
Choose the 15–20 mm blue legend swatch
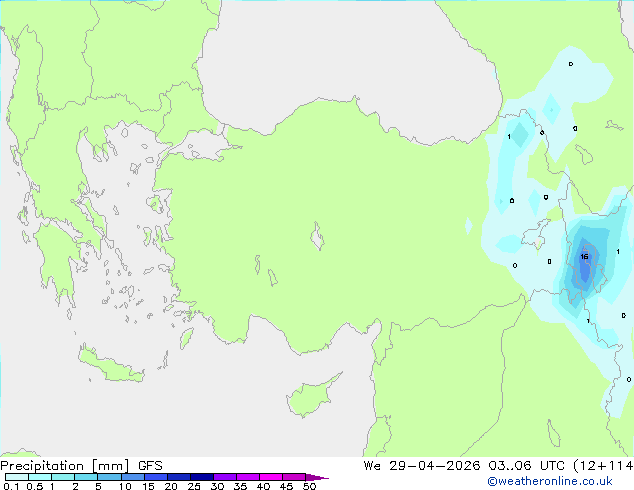pyautogui.click(x=156, y=477)
